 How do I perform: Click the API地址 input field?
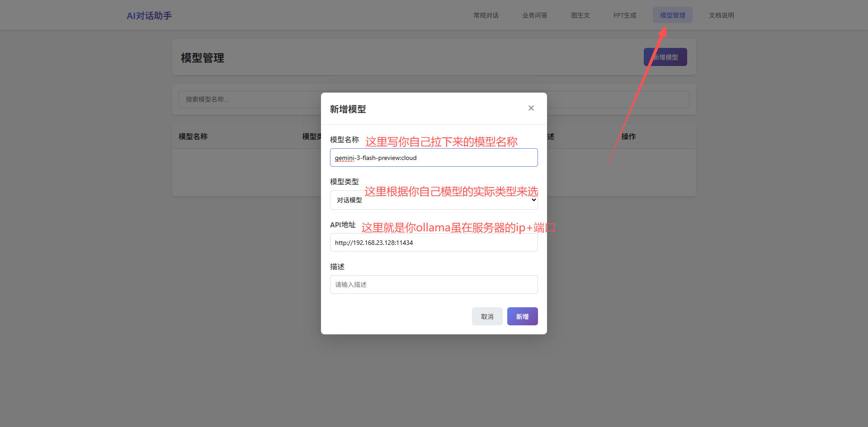[x=434, y=243]
